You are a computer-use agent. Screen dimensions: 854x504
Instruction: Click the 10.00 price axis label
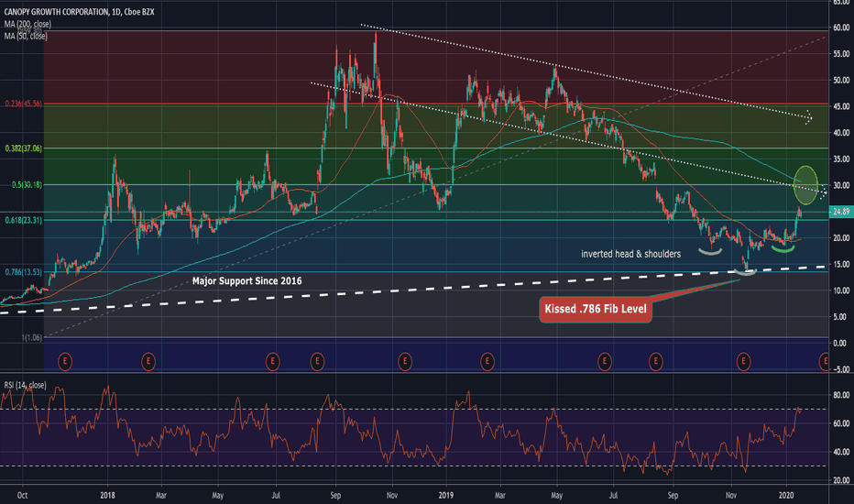[x=841, y=290]
